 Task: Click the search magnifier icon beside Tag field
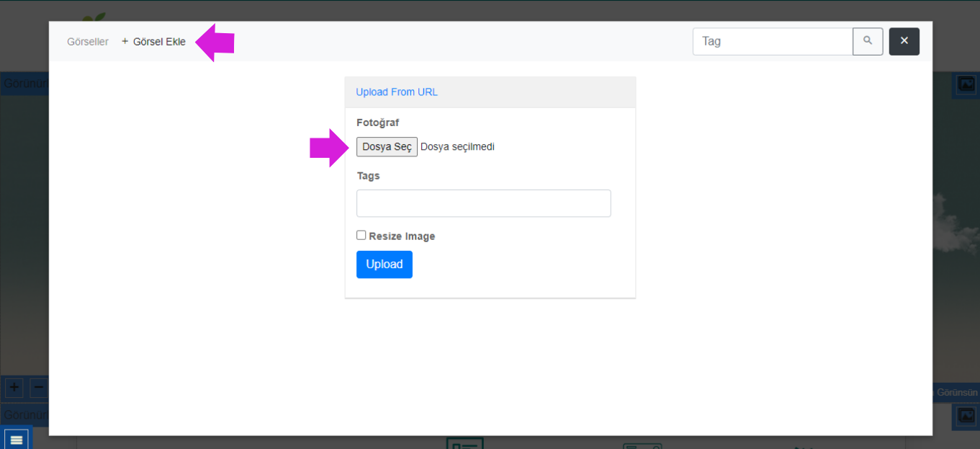click(x=868, y=41)
